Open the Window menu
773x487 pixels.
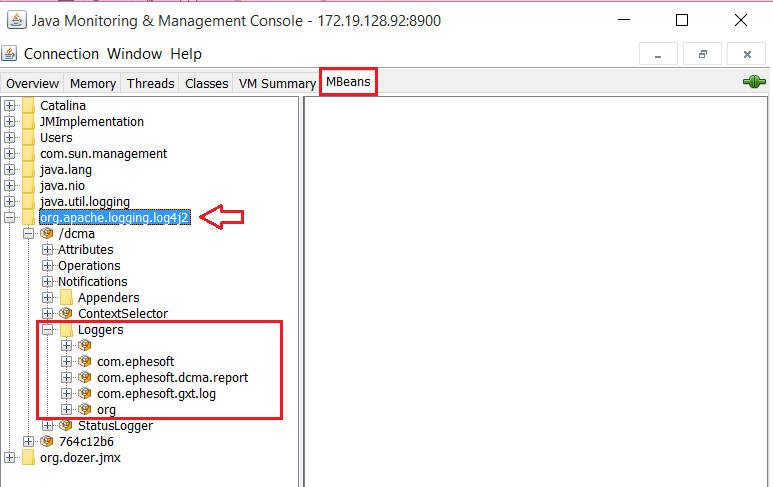(135, 54)
